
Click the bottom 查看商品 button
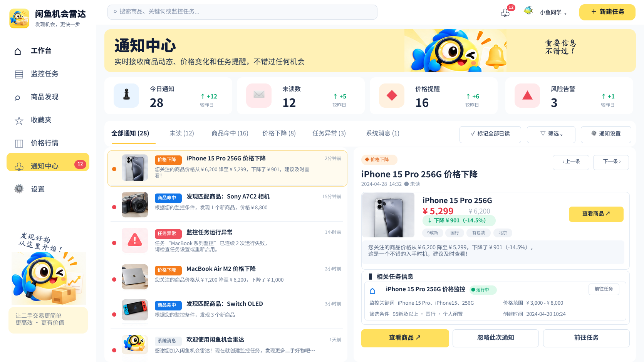[x=405, y=338]
